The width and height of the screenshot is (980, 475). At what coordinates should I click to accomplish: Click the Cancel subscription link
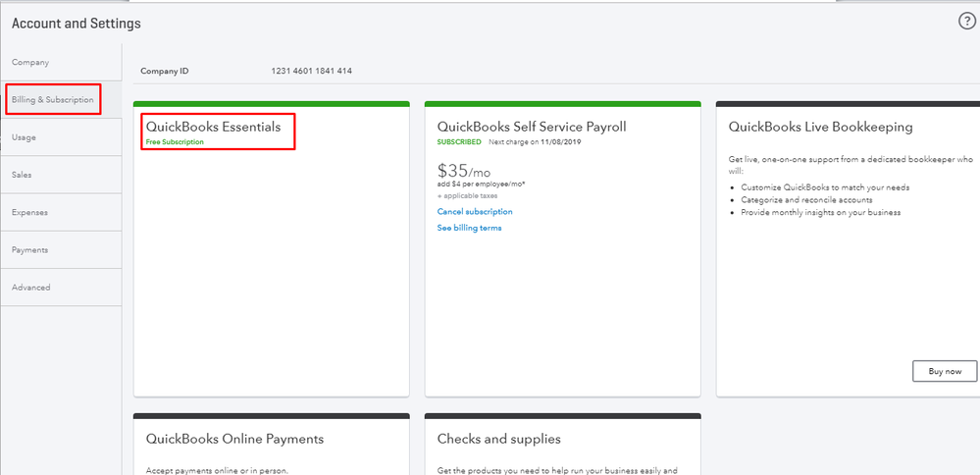475,212
